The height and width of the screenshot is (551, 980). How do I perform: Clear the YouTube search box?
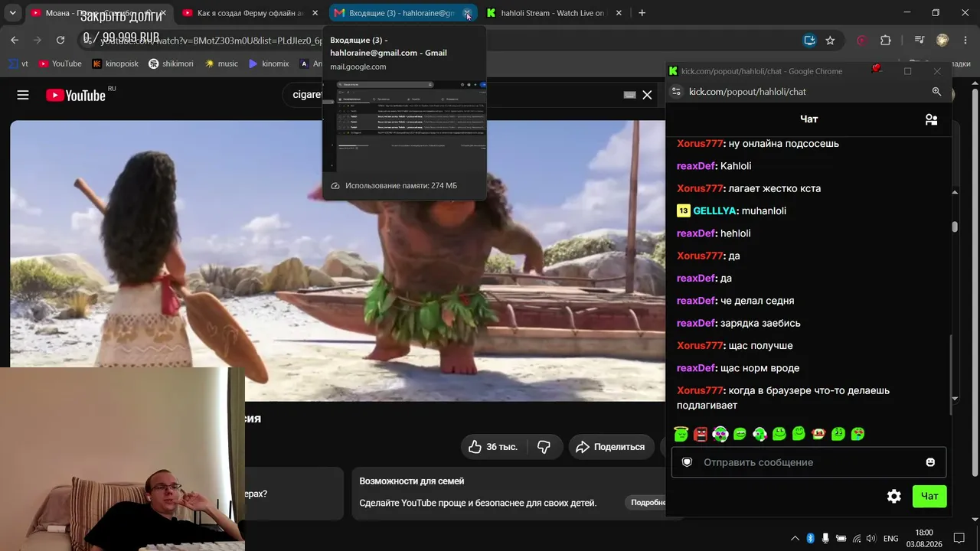(x=647, y=95)
